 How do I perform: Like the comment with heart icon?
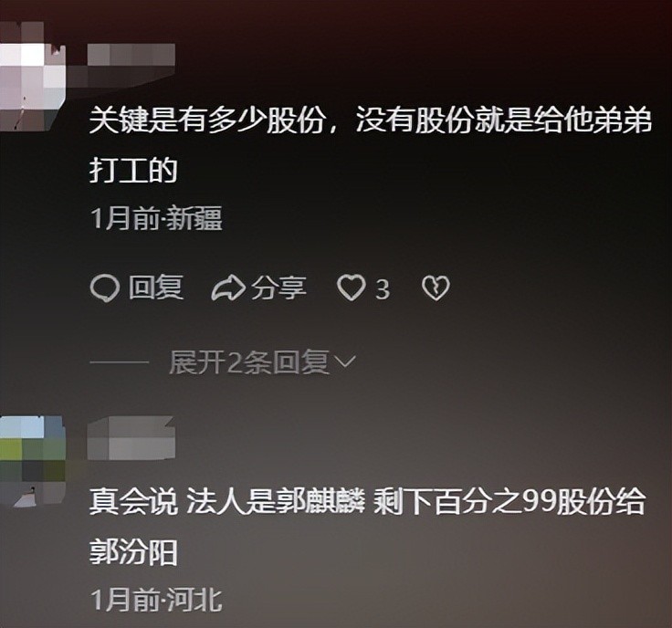point(351,288)
